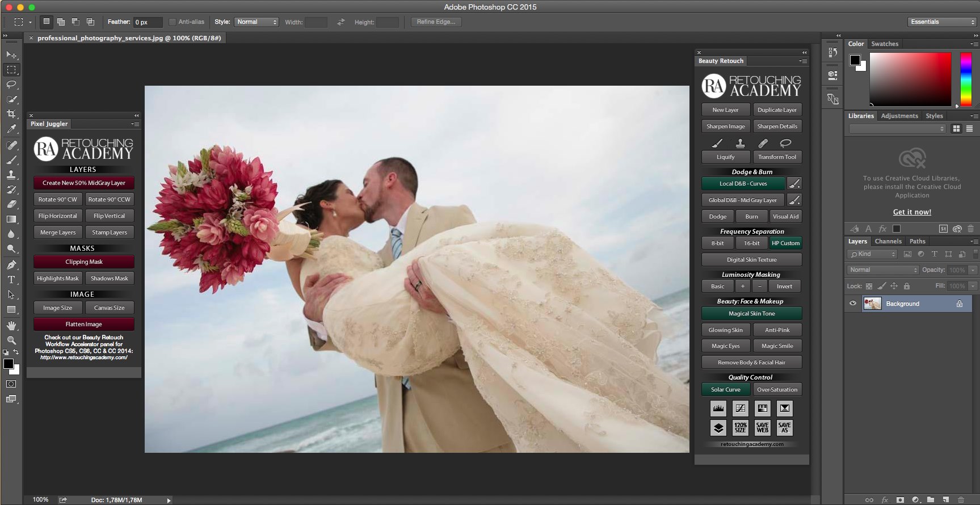Open the blend mode Normal dropdown
This screenshot has width=980, height=505.
point(883,270)
